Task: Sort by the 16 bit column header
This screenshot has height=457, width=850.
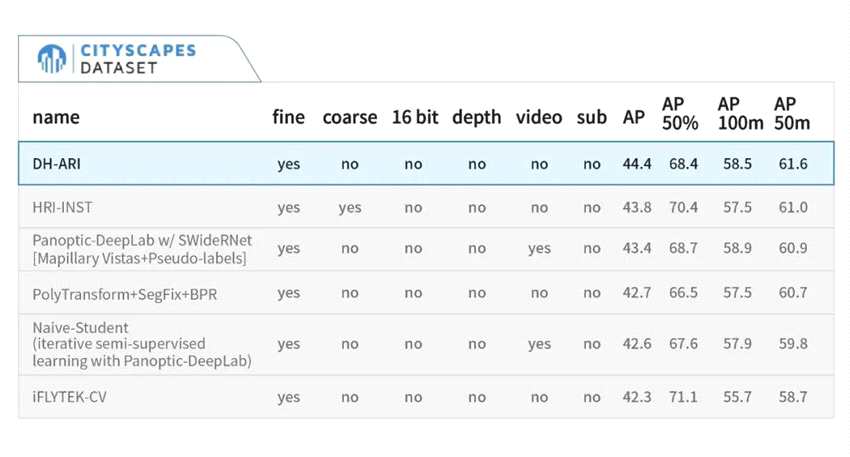Action: pos(414,117)
